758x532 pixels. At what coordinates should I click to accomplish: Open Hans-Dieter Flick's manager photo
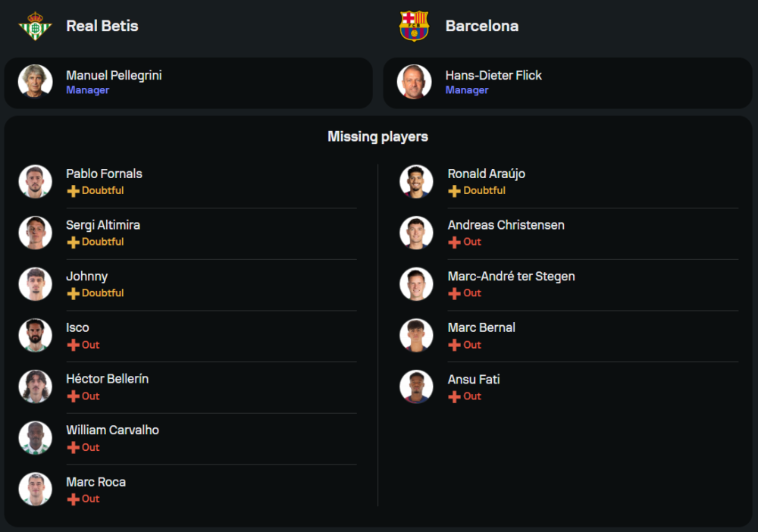tap(414, 82)
